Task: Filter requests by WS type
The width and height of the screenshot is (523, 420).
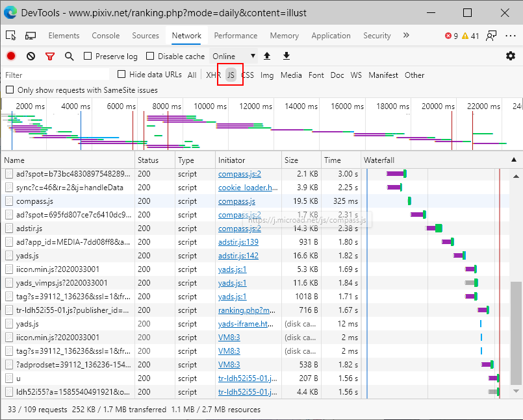Action: click(356, 75)
